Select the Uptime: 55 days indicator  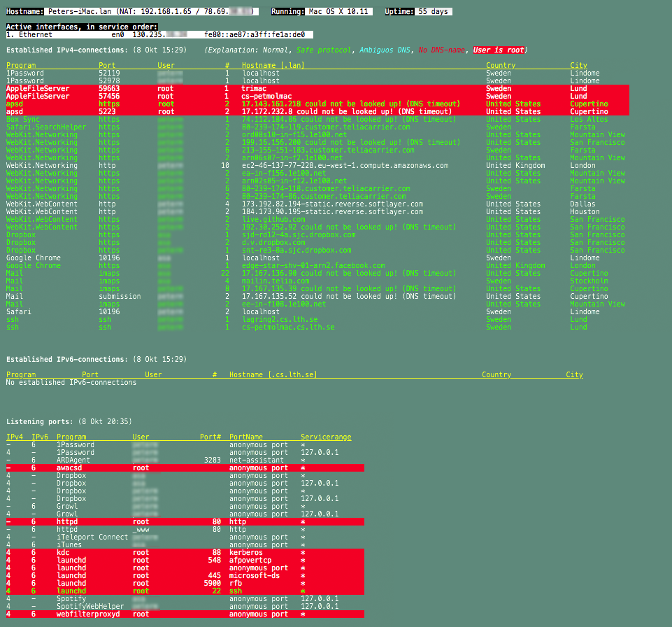click(x=417, y=11)
